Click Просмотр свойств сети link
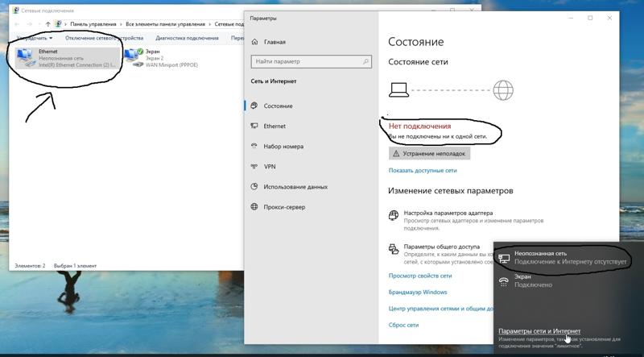This screenshot has height=357, width=644. 420,276
